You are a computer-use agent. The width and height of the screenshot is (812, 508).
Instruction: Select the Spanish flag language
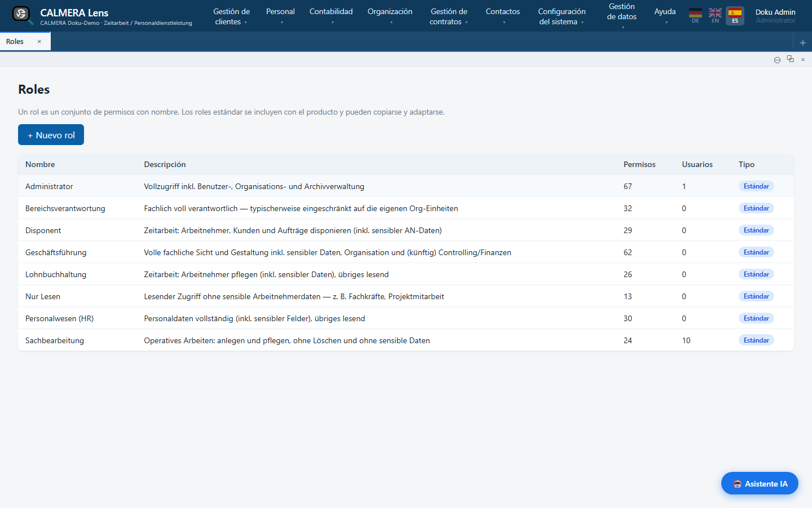pos(735,16)
